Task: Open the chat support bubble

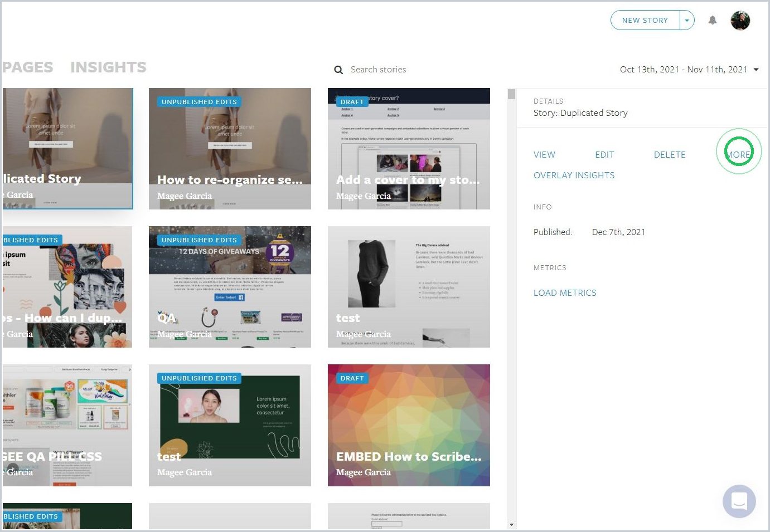Action: pos(739,501)
